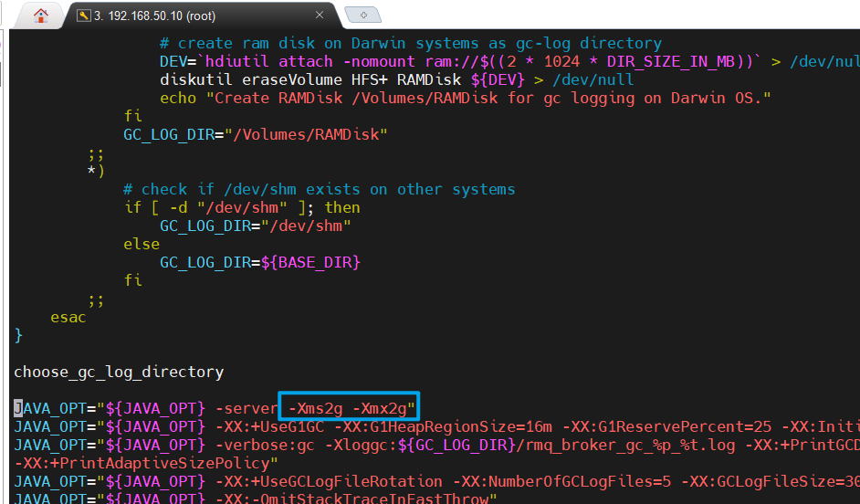Click the -XX:+UseGCLogFileRotation option

(338, 480)
